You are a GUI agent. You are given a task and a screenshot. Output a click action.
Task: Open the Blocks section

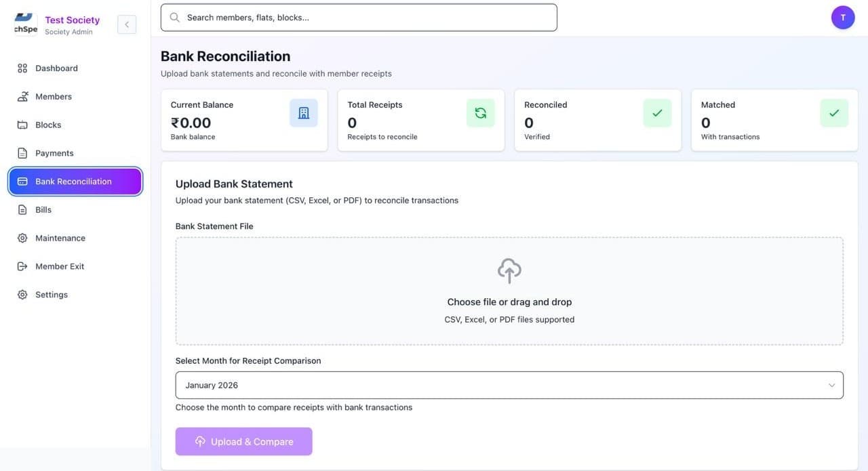click(x=75, y=125)
